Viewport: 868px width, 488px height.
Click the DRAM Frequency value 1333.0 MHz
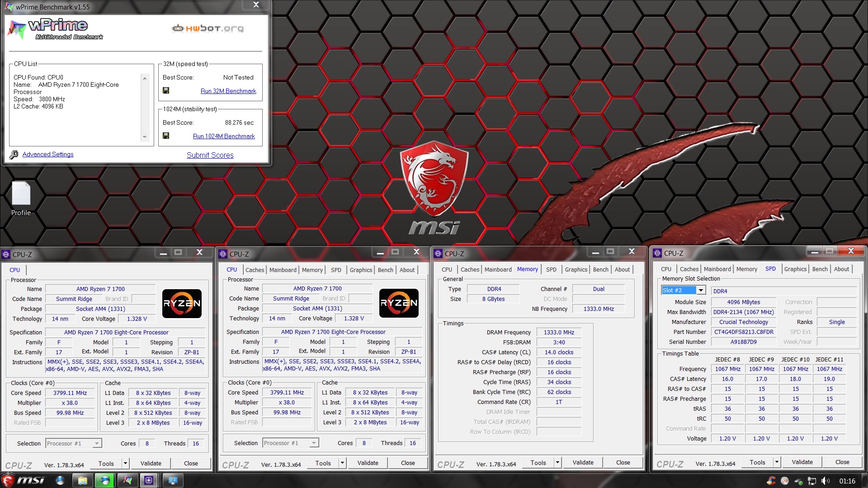pos(559,333)
